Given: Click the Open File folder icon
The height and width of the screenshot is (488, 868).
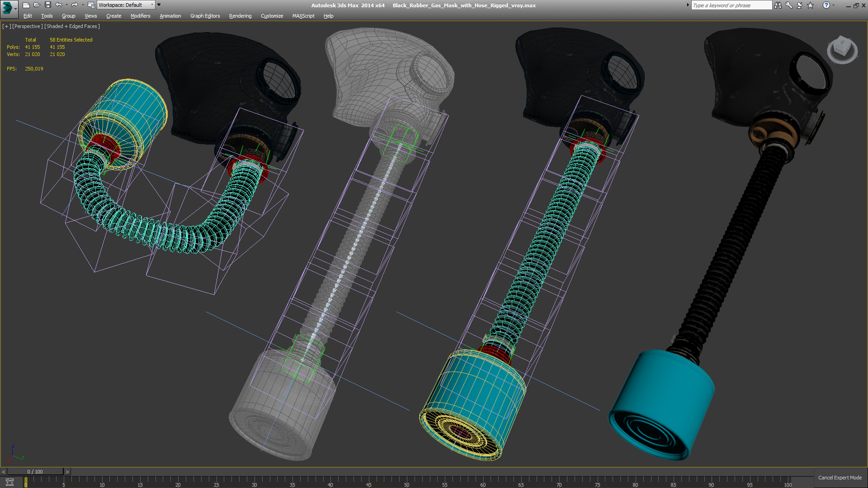Looking at the screenshot, I should 37,5.
